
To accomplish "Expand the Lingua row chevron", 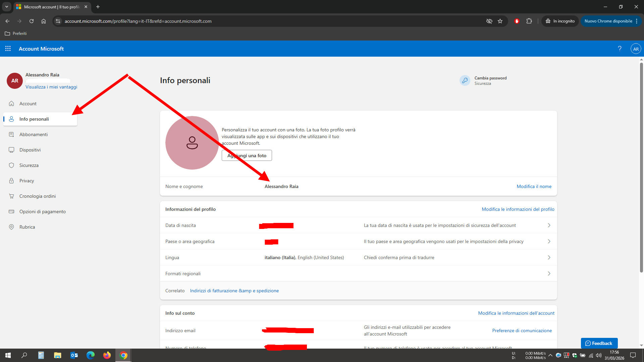I will coord(549,257).
